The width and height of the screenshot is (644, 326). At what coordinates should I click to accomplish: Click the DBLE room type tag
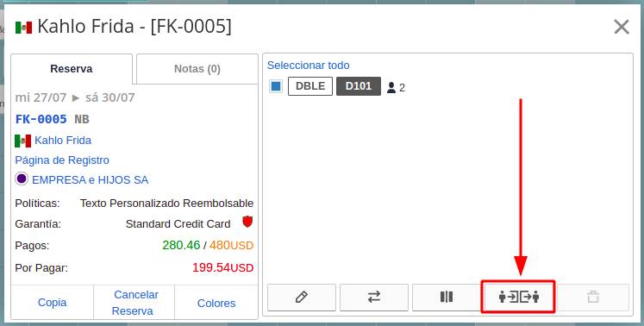pyautogui.click(x=310, y=86)
